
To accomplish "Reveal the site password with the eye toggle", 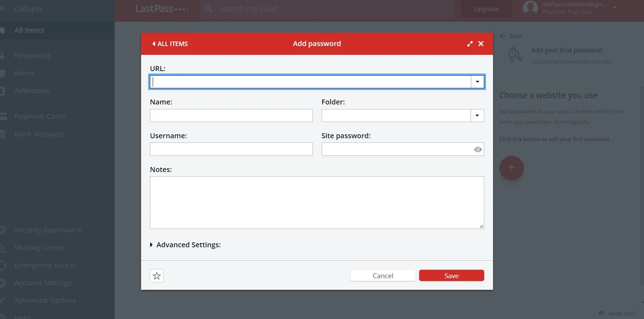I will click(478, 149).
